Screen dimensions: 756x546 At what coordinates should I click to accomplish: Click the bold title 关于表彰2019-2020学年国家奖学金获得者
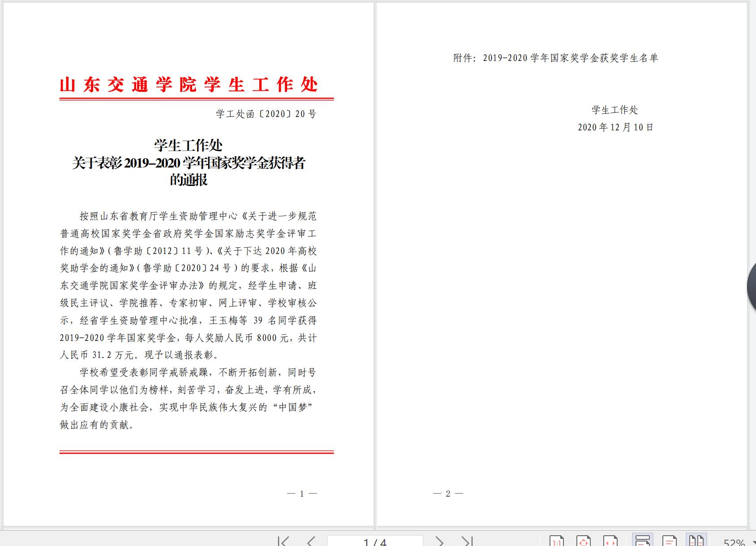189,163
